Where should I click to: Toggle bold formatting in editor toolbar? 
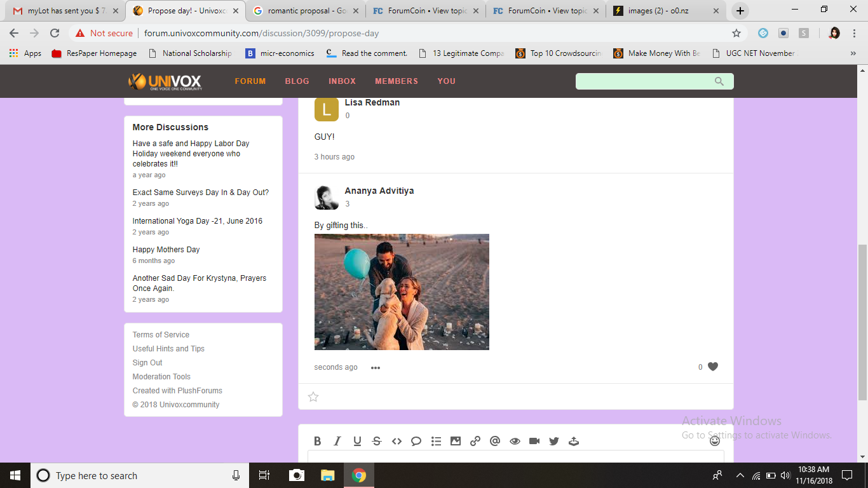point(318,441)
